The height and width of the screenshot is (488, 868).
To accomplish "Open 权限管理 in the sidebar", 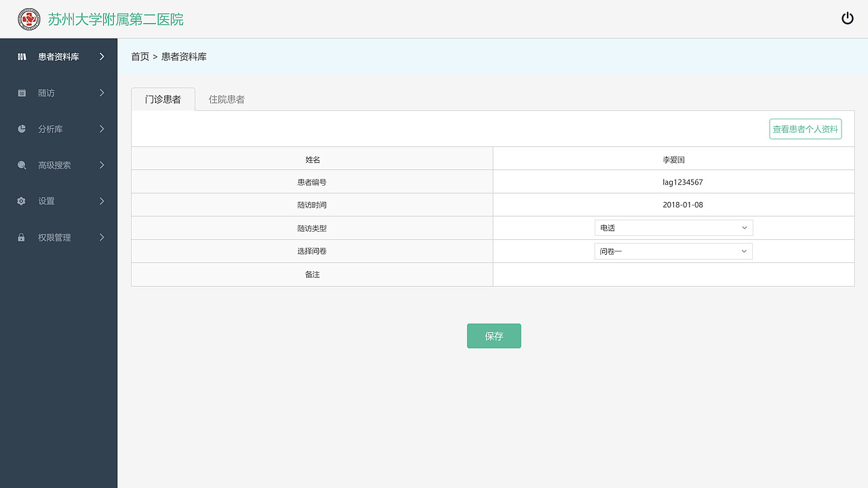I will click(58, 237).
